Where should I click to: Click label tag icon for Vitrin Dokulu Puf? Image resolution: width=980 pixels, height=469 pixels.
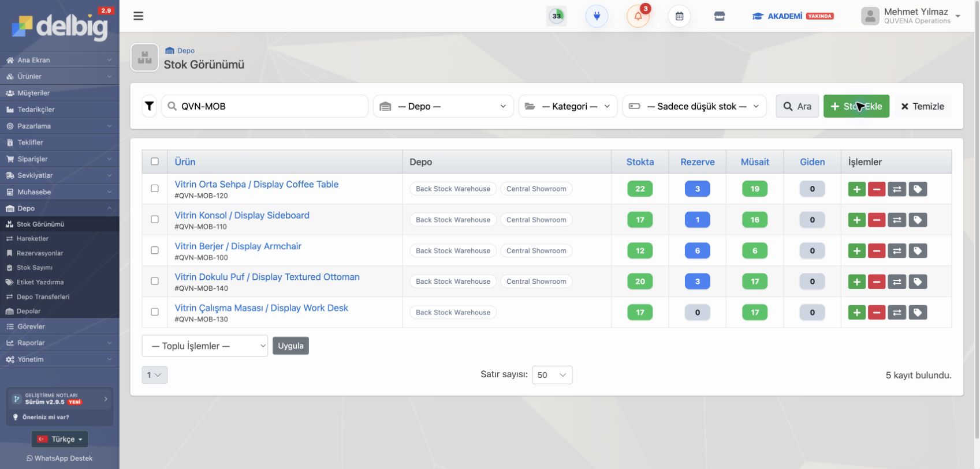point(918,282)
